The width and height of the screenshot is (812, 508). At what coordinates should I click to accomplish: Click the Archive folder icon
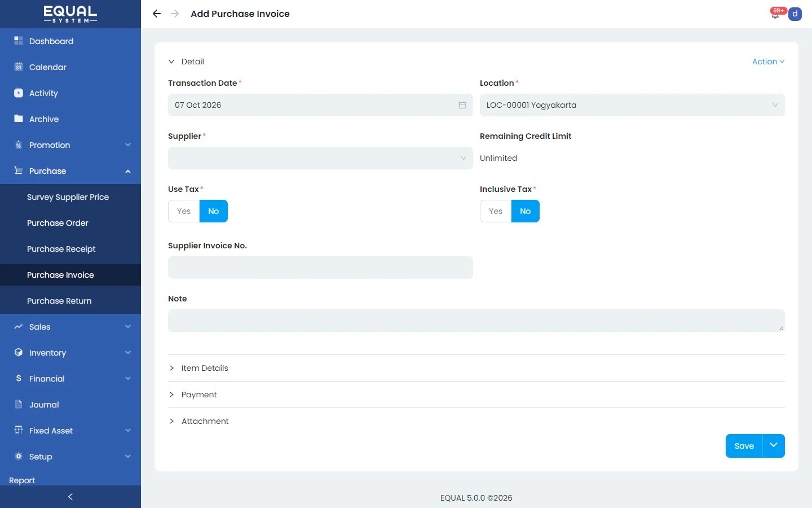click(x=19, y=119)
